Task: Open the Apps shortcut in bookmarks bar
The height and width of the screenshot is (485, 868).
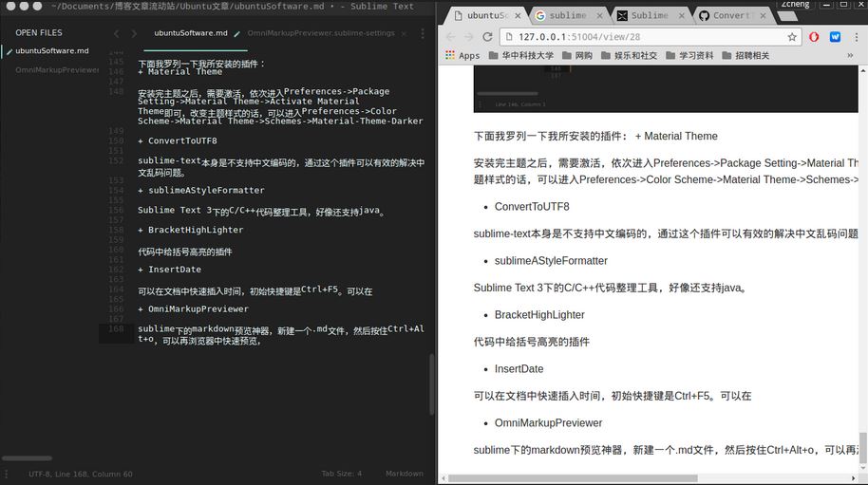Action: (x=462, y=56)
